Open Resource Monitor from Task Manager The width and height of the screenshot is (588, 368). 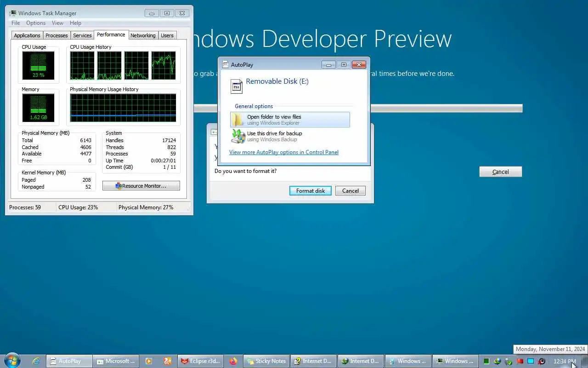pyautogui.click(x=141, y=186)
